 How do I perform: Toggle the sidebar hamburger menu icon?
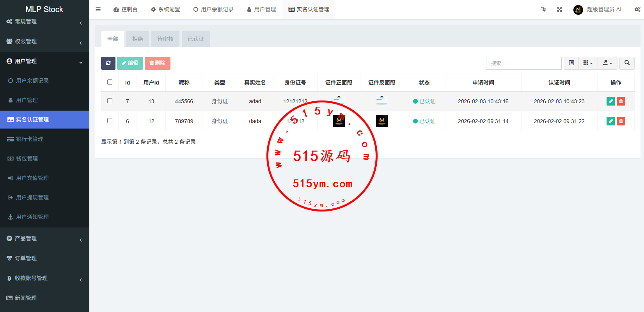(x=98, y=9)
